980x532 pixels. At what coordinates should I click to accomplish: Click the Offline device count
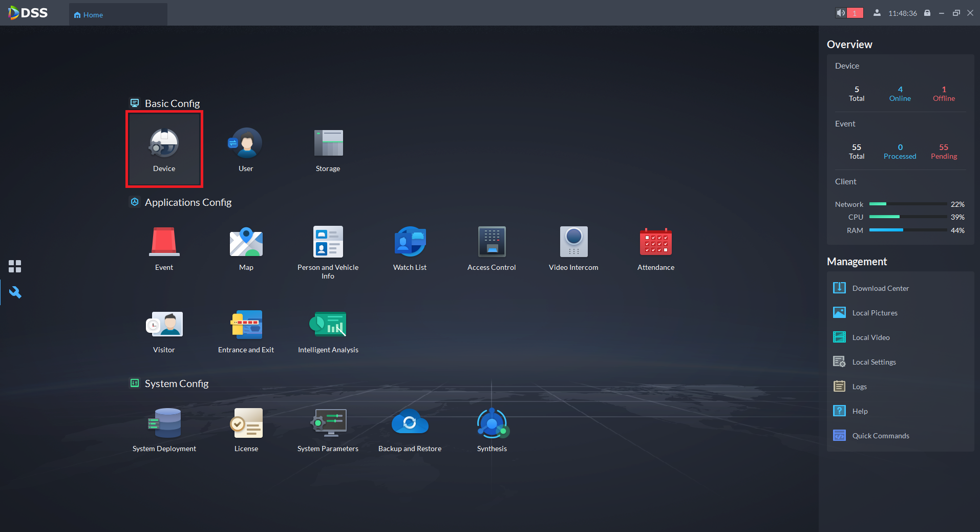coord(944,93)
